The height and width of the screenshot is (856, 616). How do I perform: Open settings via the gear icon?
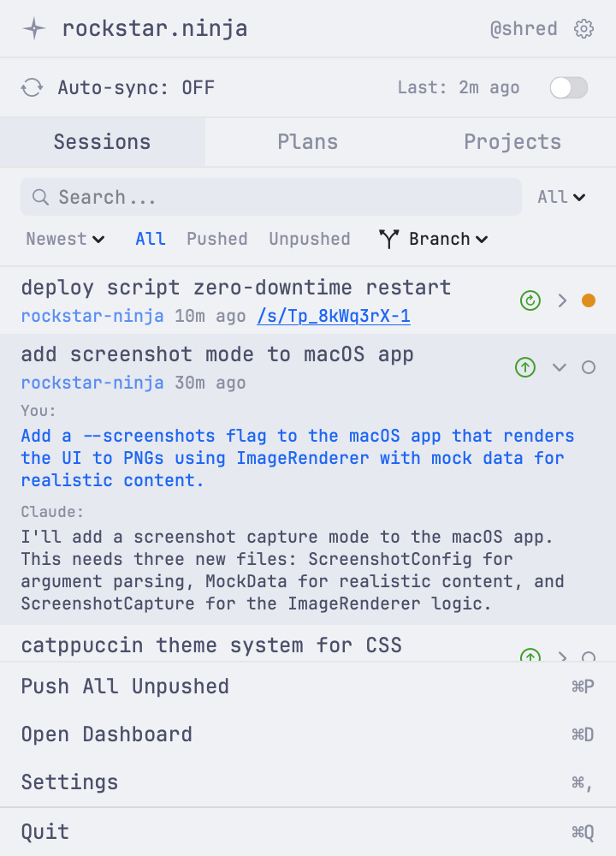[x=583, y=28]
